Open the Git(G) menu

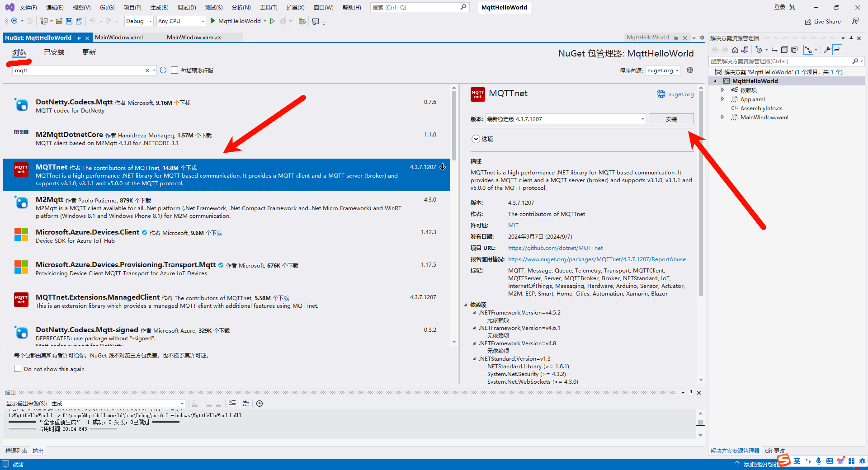click(107, 8)
